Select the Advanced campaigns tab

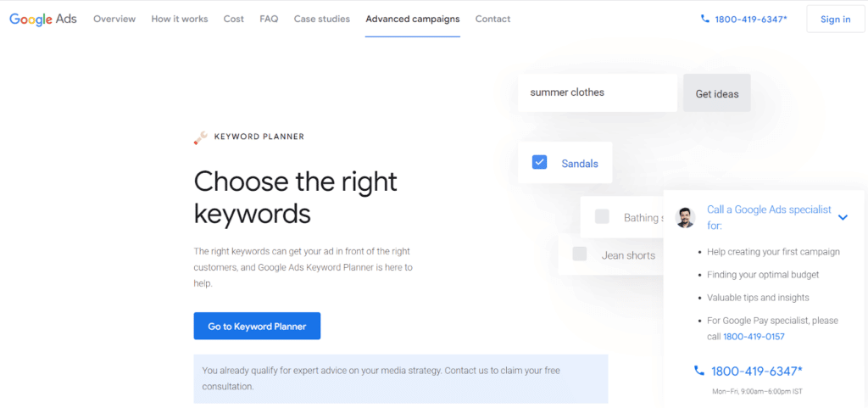[x=413, y=19]
